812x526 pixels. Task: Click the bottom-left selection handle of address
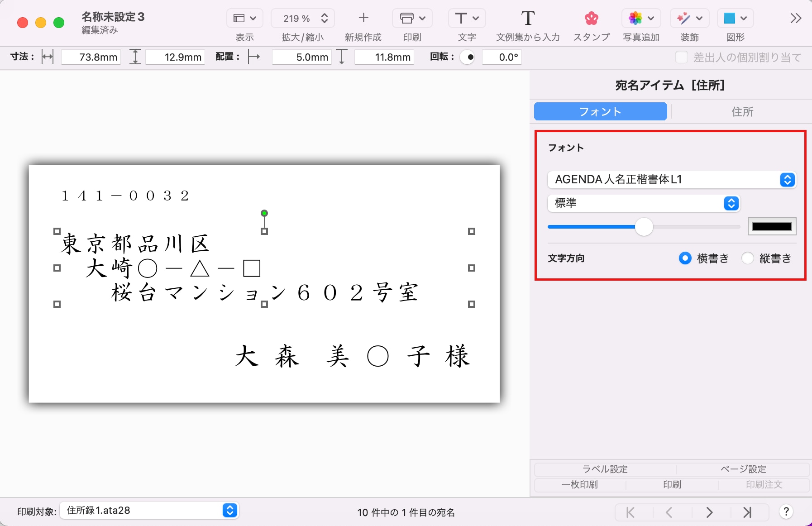pyautogui.click(x=57, y=304)
